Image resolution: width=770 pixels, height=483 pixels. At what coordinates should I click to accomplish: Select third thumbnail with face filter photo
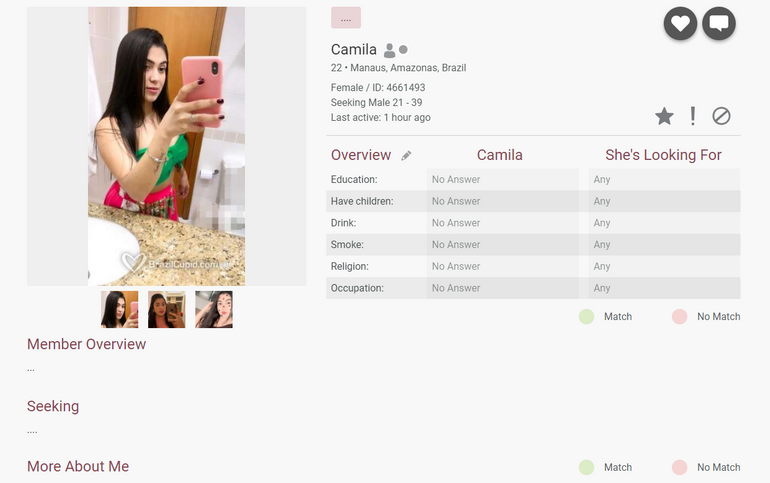point(214,309)
